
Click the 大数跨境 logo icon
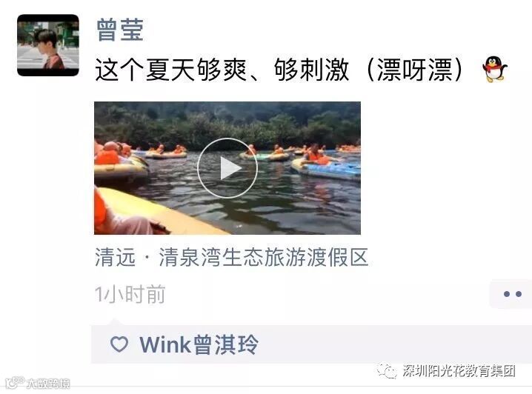click(16, 382)
